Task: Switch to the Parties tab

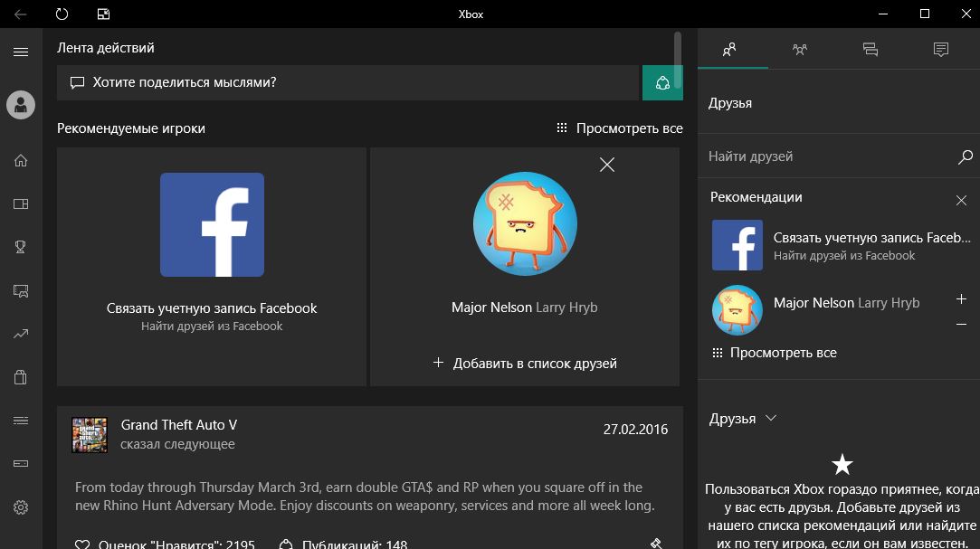Action: tap(800, 50)
